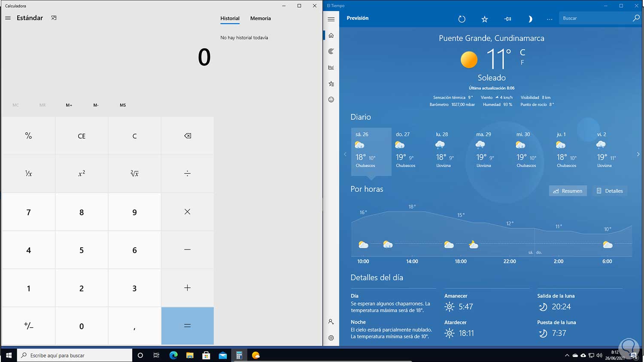Open the Weather more options ellipsis
The height and width of the screenshot is (362, 644).
click(550, 19)
